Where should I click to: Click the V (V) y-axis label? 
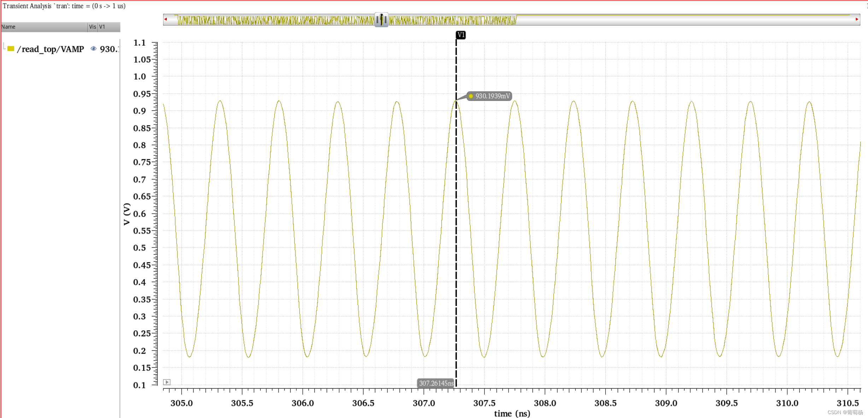coord(127,214)
